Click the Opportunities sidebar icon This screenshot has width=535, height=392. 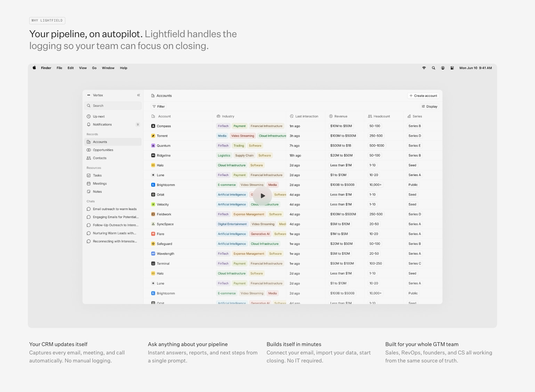pos(89,150)
